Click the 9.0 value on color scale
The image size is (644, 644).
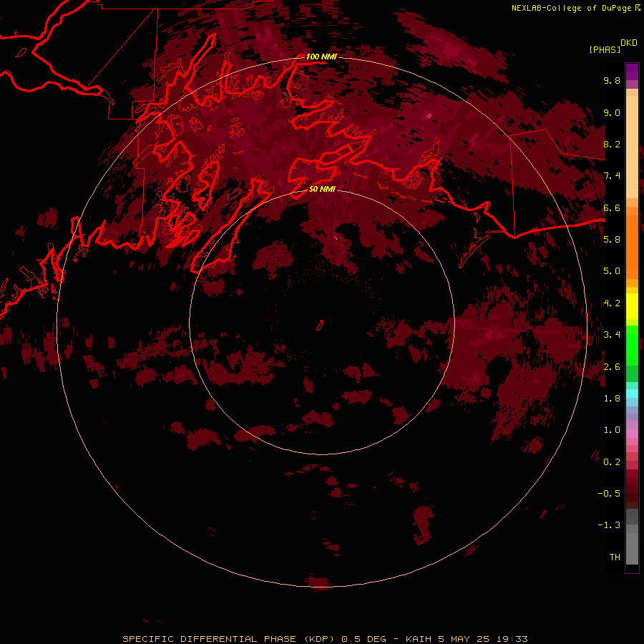pos(612,112)
